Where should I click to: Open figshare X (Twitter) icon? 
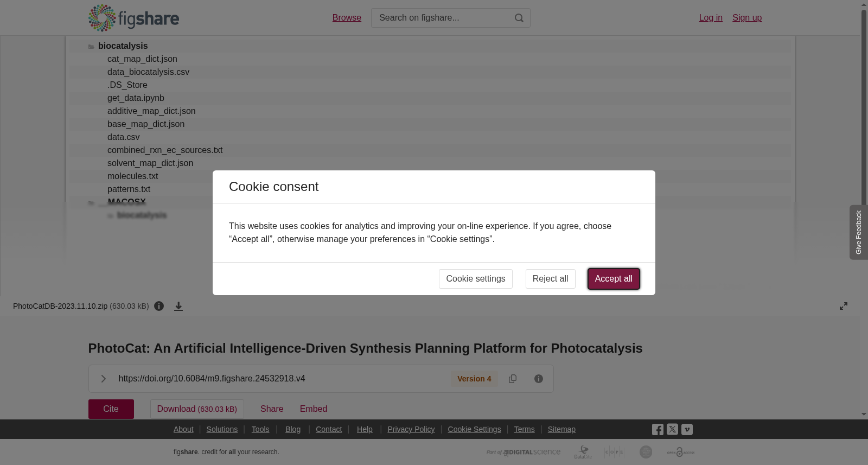pyautogui.click(x=672, y=429)
